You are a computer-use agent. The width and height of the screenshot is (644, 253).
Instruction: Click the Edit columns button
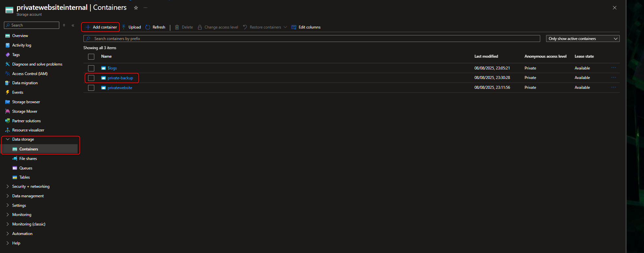tap(306, 27)
